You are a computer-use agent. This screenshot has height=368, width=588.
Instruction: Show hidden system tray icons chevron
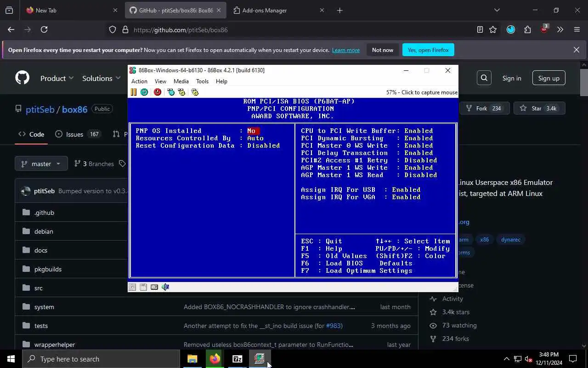[x=507, y=359]
